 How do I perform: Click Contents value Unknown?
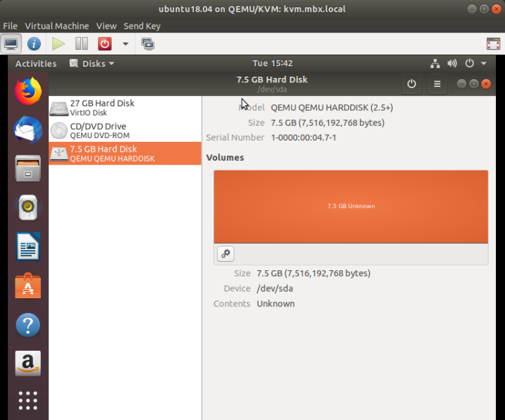(x=276, y=304)
